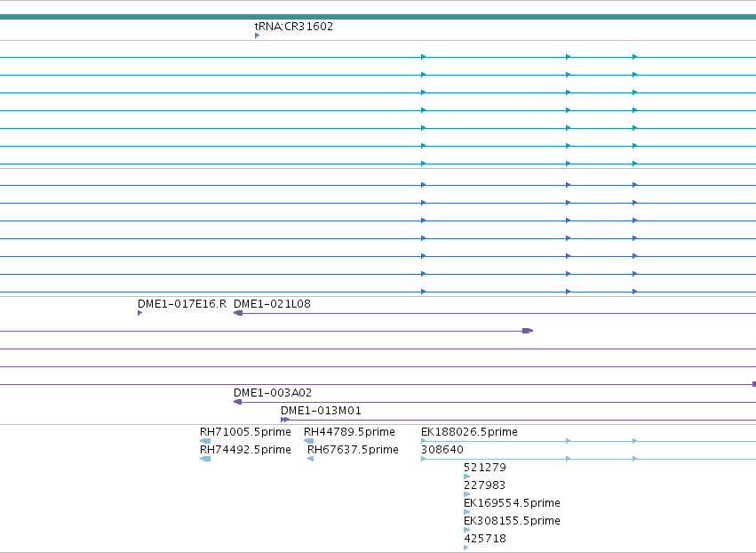
Task: Select the light-blue glyph under RH74492.5prime
Action: (x=205, y=459)
